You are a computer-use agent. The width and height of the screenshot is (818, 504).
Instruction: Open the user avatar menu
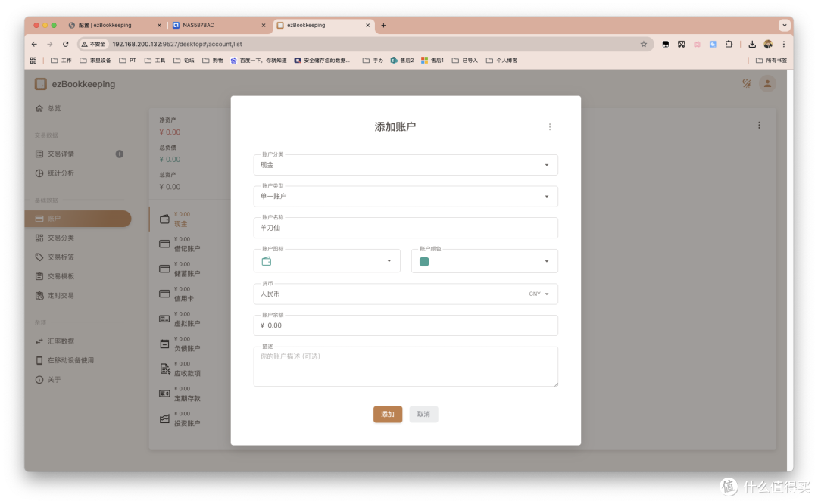(767, 83)
